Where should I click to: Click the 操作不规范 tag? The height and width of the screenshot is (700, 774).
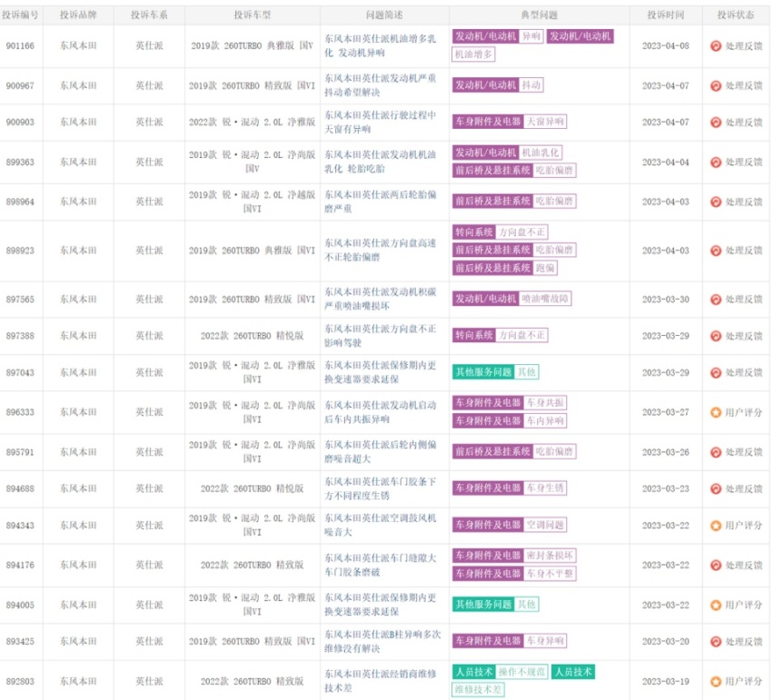tap(521, 672)
